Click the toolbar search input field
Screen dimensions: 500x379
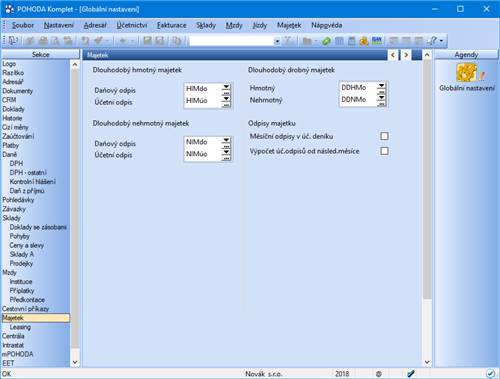(x=232, y=41)
